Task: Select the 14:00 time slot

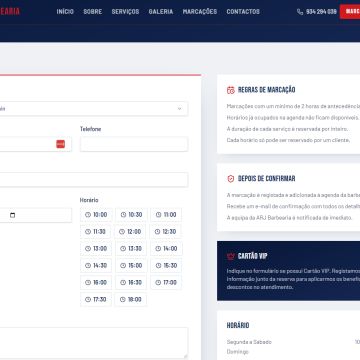Action: (x=166, y=248)
